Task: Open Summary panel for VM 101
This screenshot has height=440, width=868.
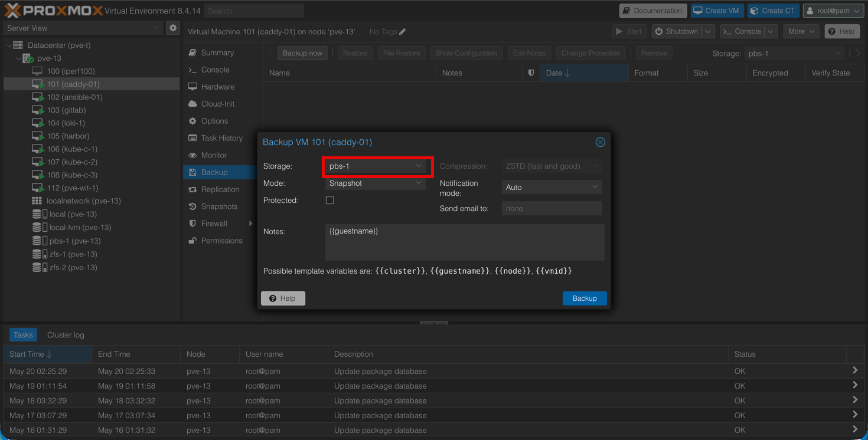Action: [217, 52]
